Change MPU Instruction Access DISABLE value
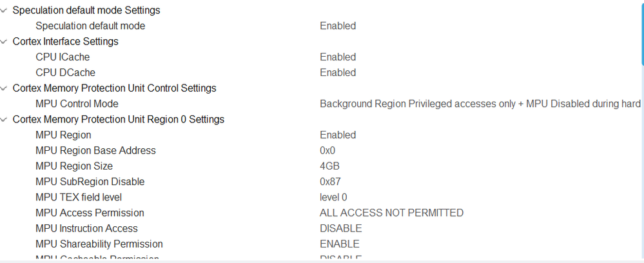Screen dimensions: 644x263 click(x=340, y=228)
